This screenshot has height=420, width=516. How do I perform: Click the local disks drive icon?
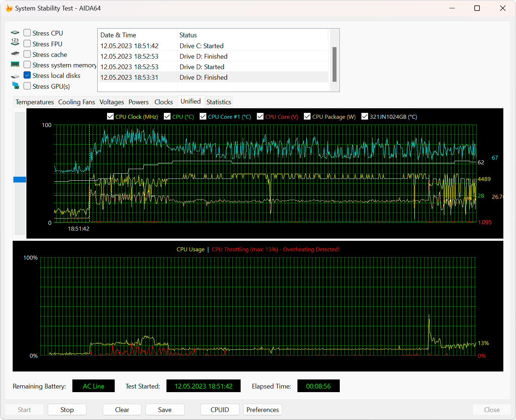tap(15, 76)
